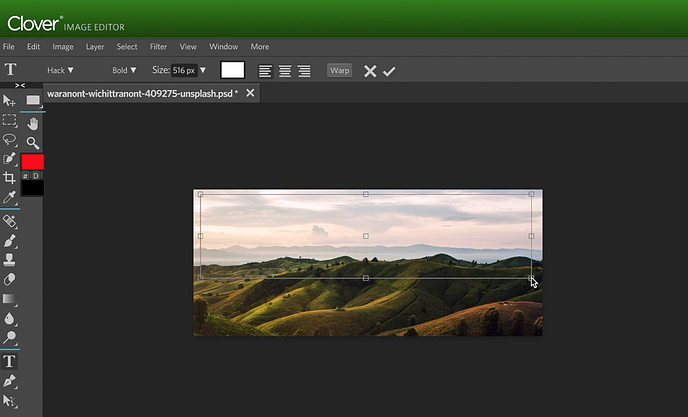Select the Crop tool
The width and height of the screenshot is (688, 417).
click(x=9, y=178)
